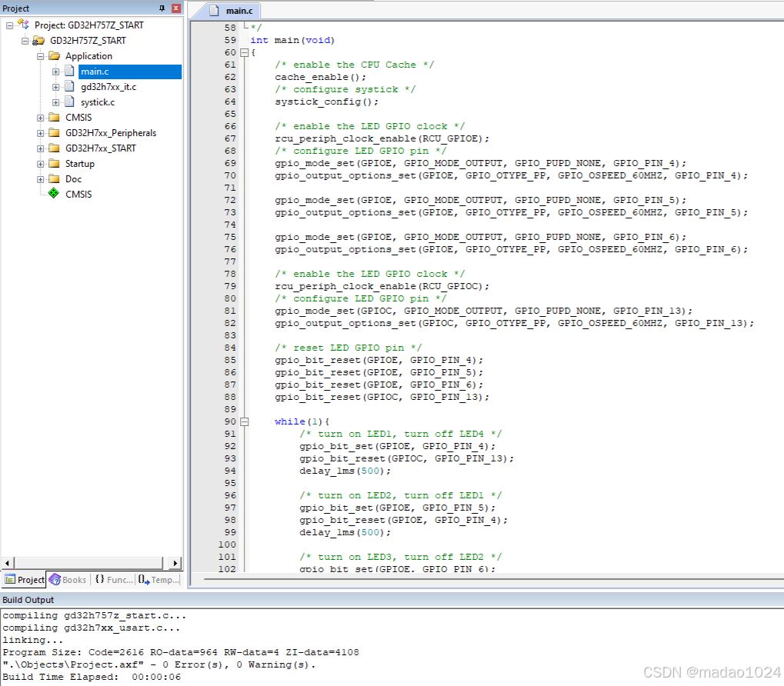
Task: Click the main.c file icon in tree
Action: tap(69, 71)
